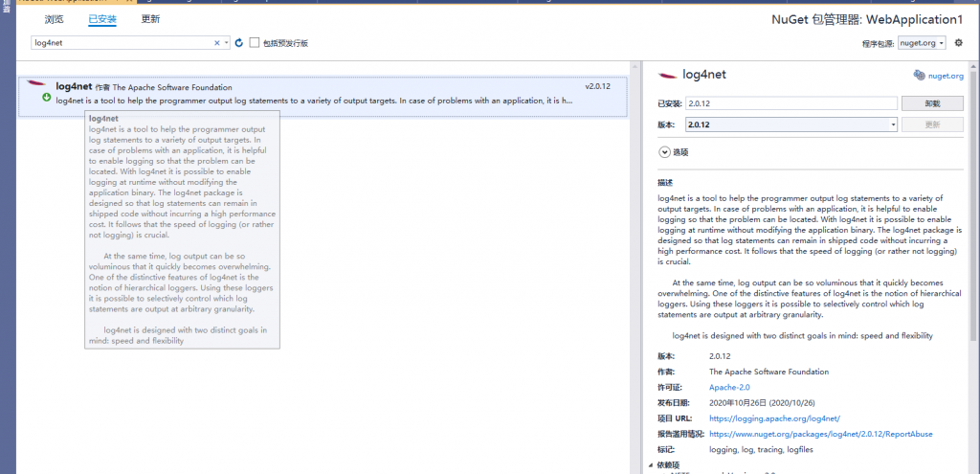Click the 已安装 version field 2.0.12
The image size is (980, 474).
tap(791, 103)
